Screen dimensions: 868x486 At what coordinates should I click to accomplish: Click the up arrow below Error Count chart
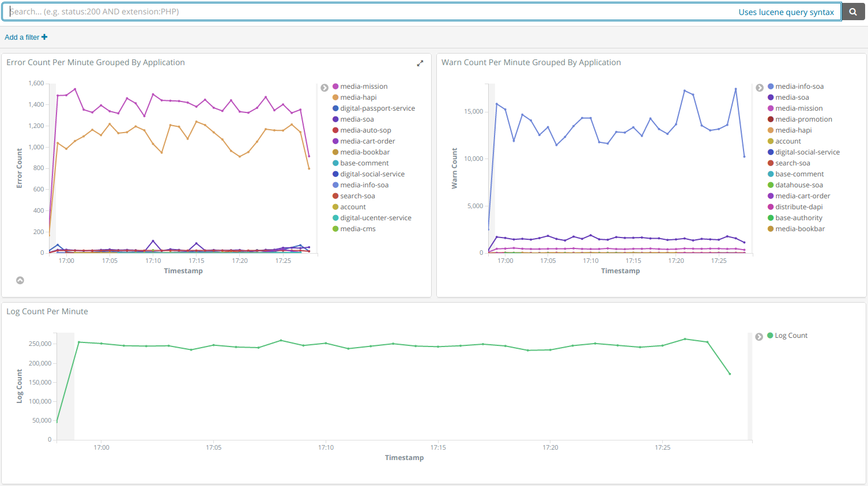(20, 280)
